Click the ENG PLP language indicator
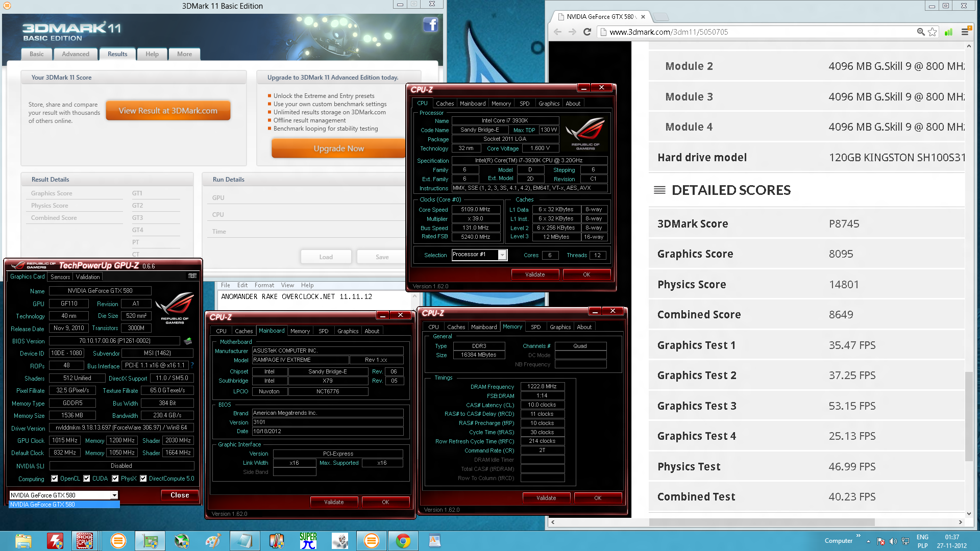 tap(922, 541)
